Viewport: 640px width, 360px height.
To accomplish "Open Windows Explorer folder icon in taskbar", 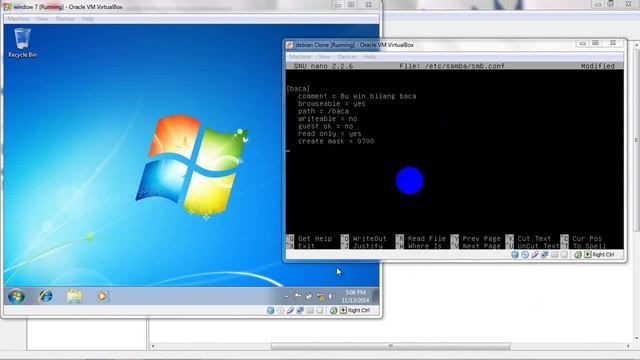I will (75, 296).
